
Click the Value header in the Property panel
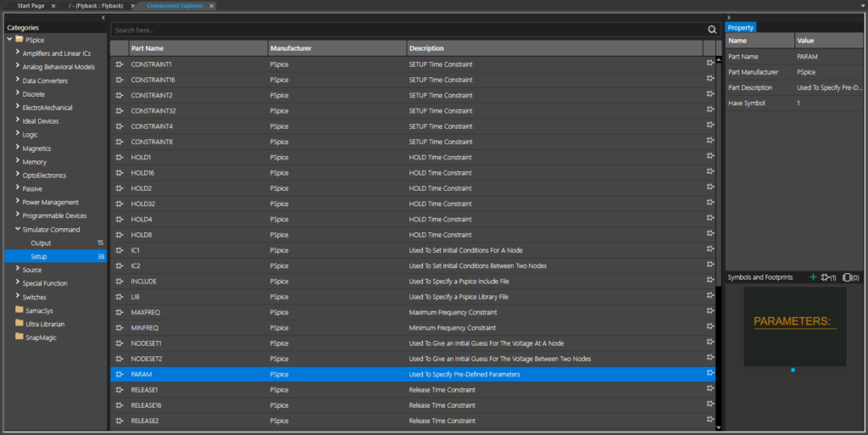click(829, 41)
